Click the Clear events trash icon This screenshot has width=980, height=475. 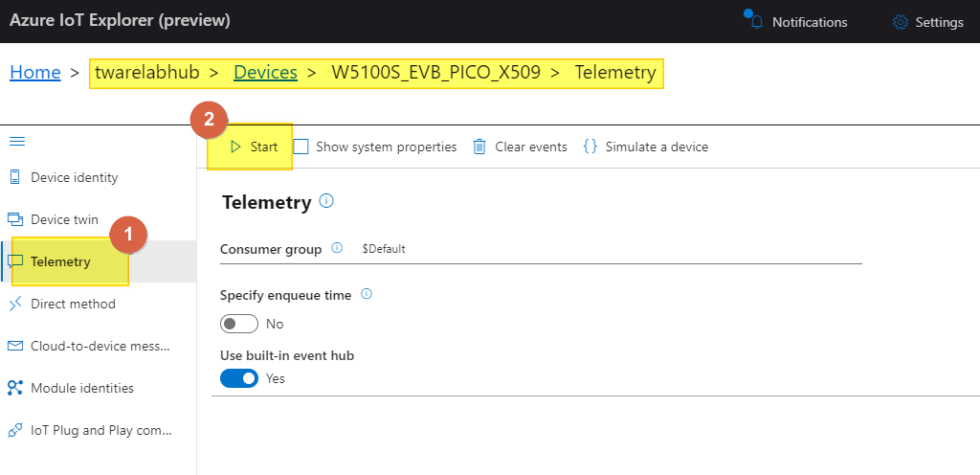(x=479, y=147)
